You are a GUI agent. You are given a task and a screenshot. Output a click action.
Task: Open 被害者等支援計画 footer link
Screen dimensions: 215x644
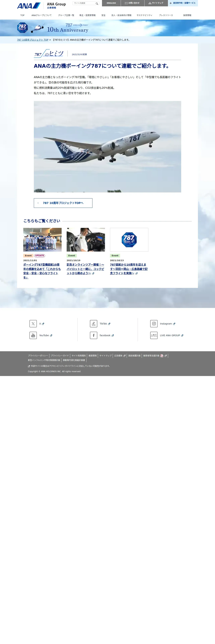pyautogui.click(x=151, y=356)
